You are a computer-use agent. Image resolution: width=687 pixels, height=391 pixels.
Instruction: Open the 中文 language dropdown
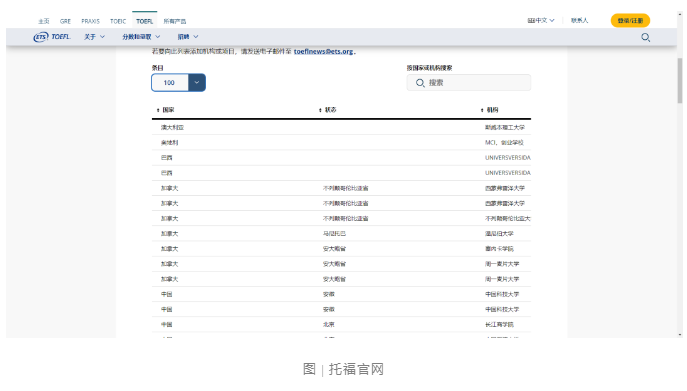tap(541, 21)
